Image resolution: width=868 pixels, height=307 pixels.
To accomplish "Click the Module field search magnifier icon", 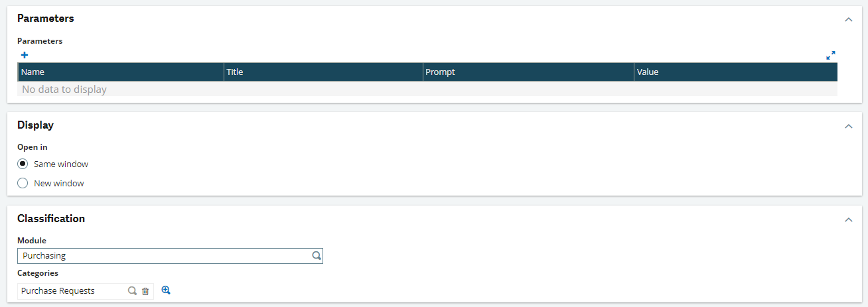I will click(317, 255).
